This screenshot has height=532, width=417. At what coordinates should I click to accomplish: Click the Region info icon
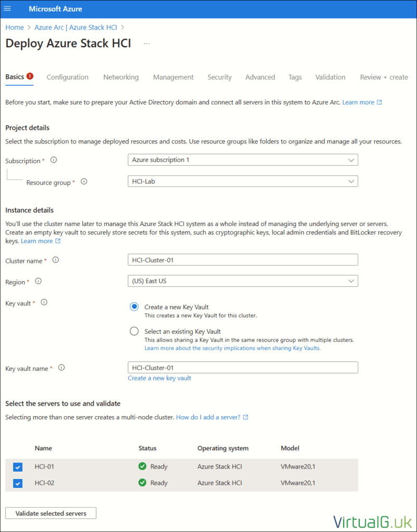pyautogui.click(x=38, y=281)
